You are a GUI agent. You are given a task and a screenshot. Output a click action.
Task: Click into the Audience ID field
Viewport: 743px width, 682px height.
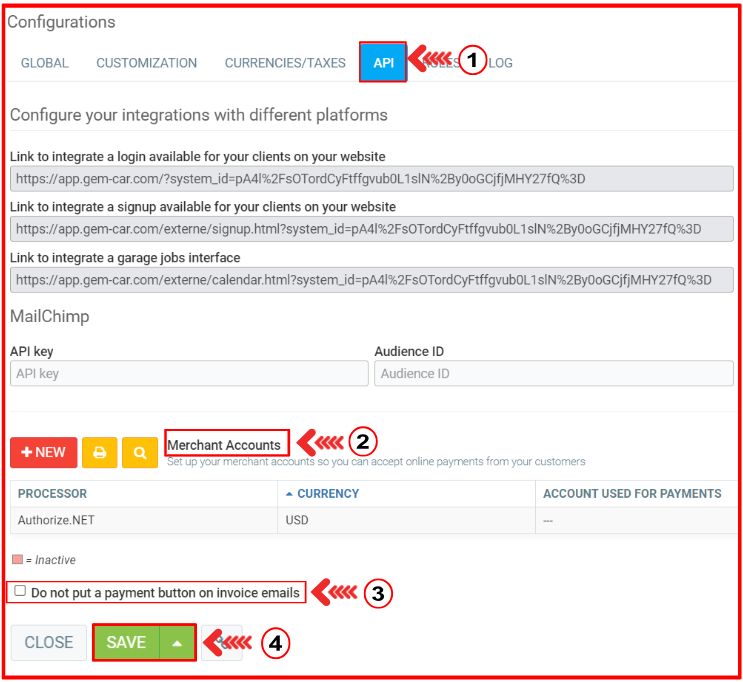[553, 374]
